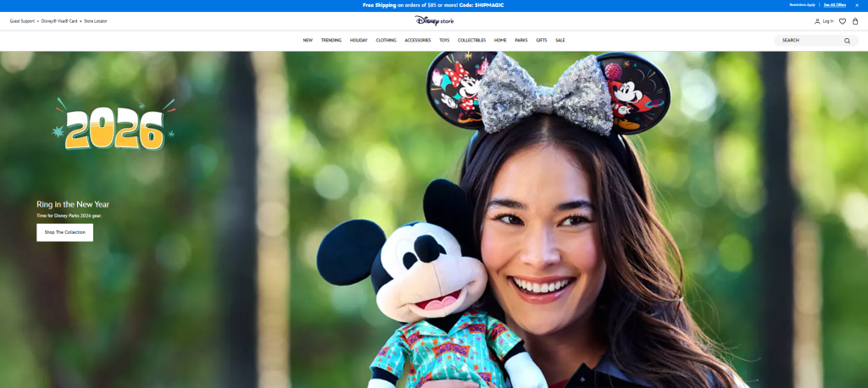Open the Store Locator link
The width and height of the screenshot is (868, 388).
click(x=96, y=21)
